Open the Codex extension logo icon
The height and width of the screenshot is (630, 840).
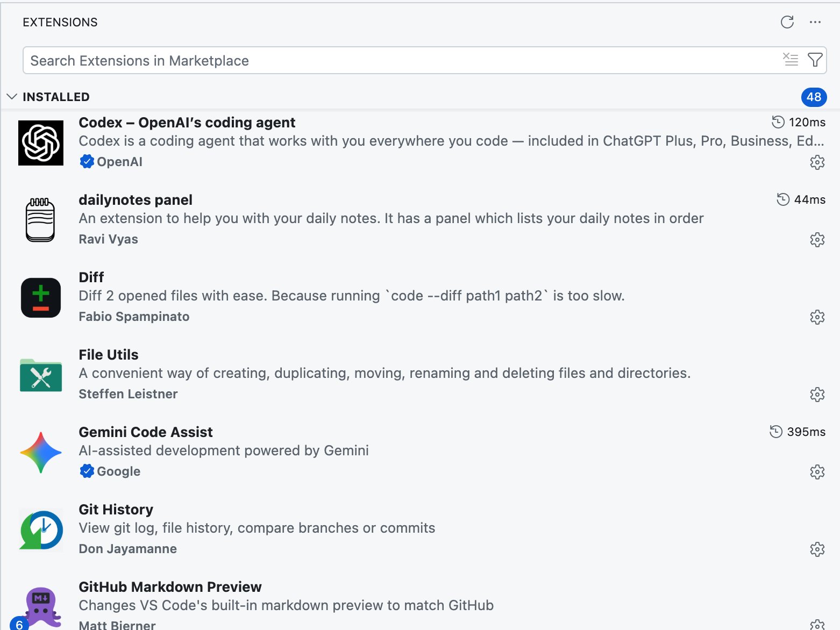(41, 143)
